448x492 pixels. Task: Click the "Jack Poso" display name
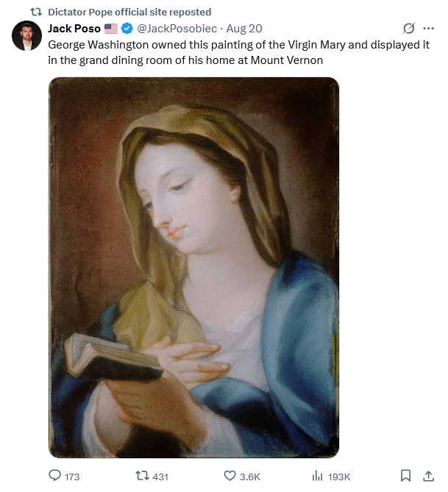(74, 29)
